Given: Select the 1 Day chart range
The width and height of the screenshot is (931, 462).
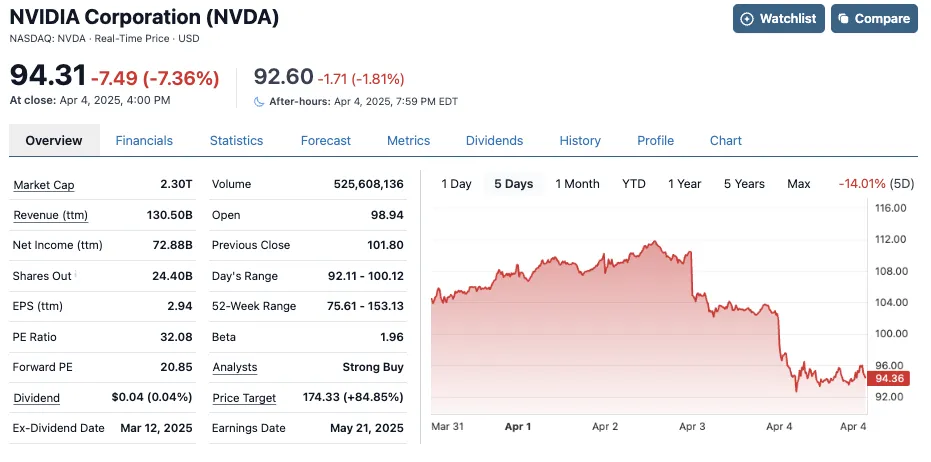Looking at the screenshot, I should click(x=456, y=184).
